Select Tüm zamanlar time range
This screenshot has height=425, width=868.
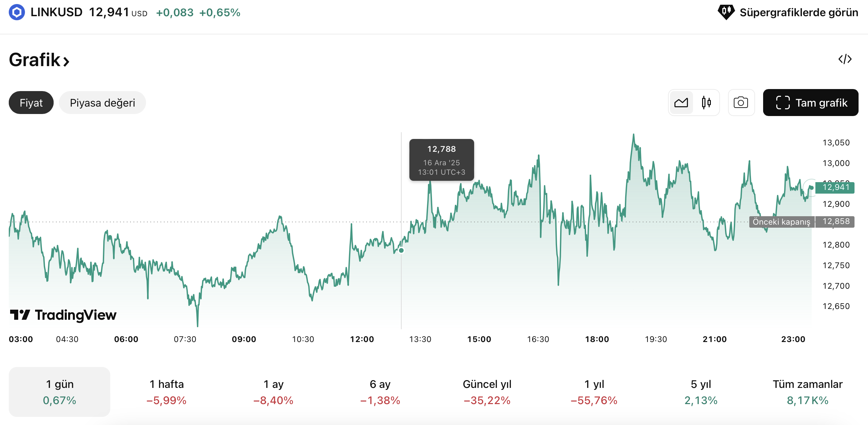point(808,392)
